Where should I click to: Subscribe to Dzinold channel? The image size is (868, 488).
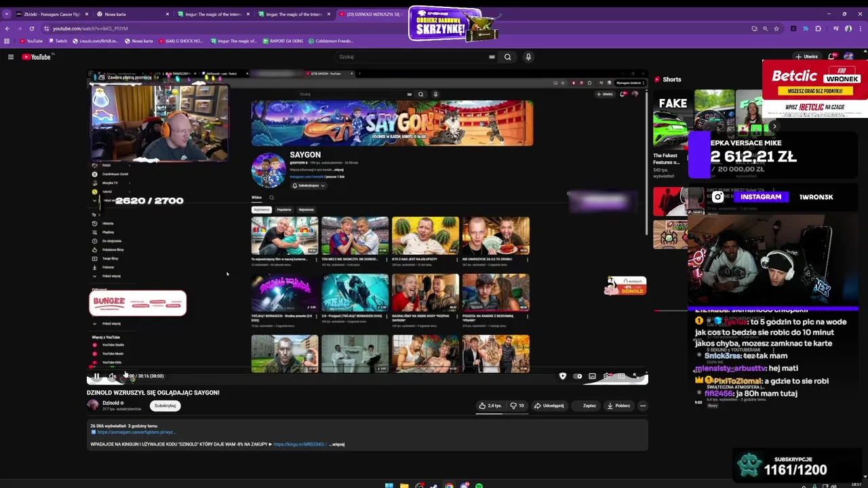pyautogui.click(x=165, y=405)
